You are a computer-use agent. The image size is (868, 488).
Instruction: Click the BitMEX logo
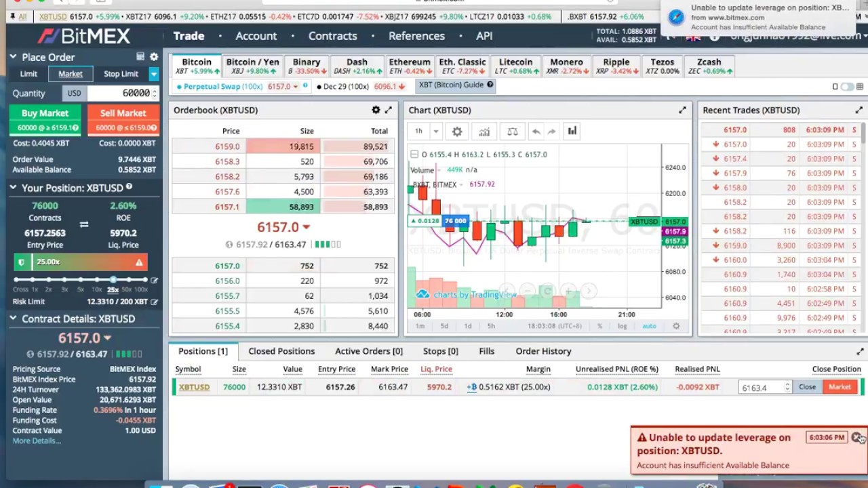click(83, 36)
